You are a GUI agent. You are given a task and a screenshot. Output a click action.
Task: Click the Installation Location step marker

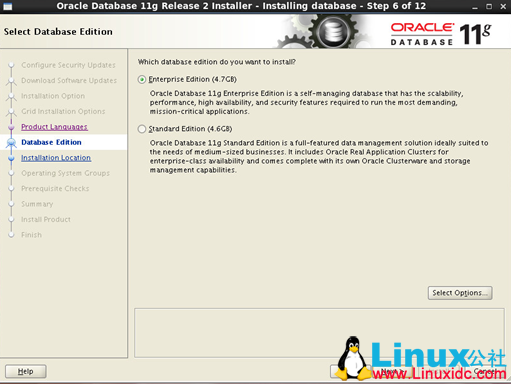(x=11, y=158)
